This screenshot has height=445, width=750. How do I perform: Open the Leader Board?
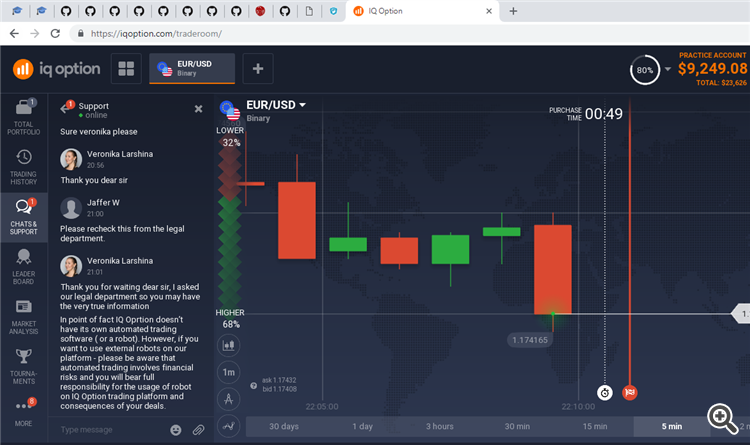23,267
